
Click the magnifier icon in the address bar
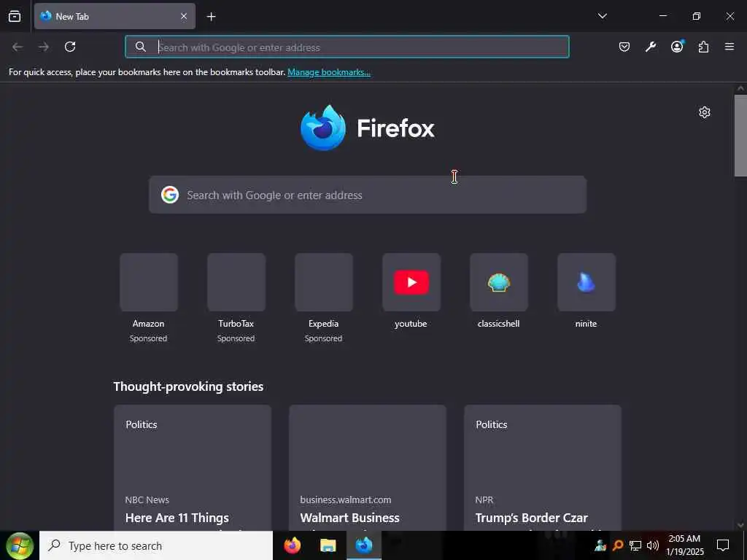(141, 47)
